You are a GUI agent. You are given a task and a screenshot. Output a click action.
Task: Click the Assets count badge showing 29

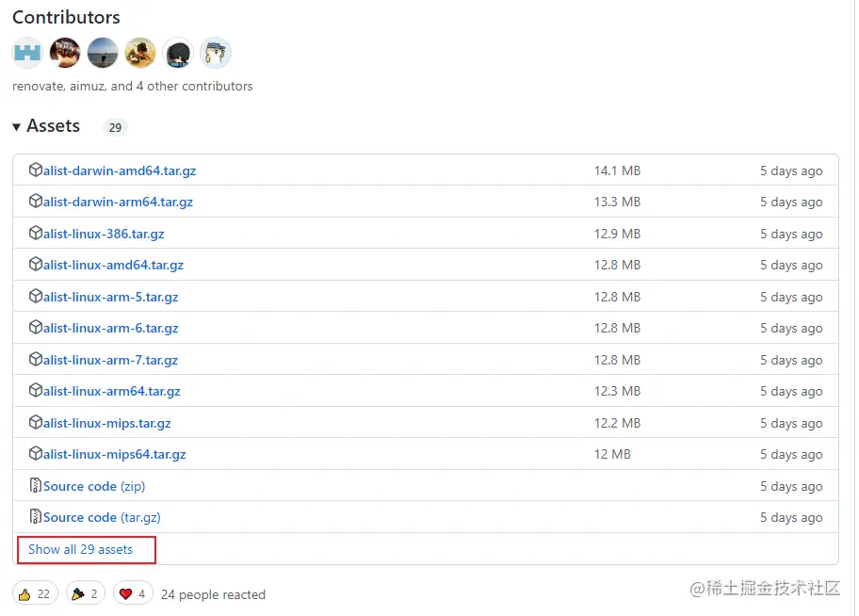pos(115,128)
